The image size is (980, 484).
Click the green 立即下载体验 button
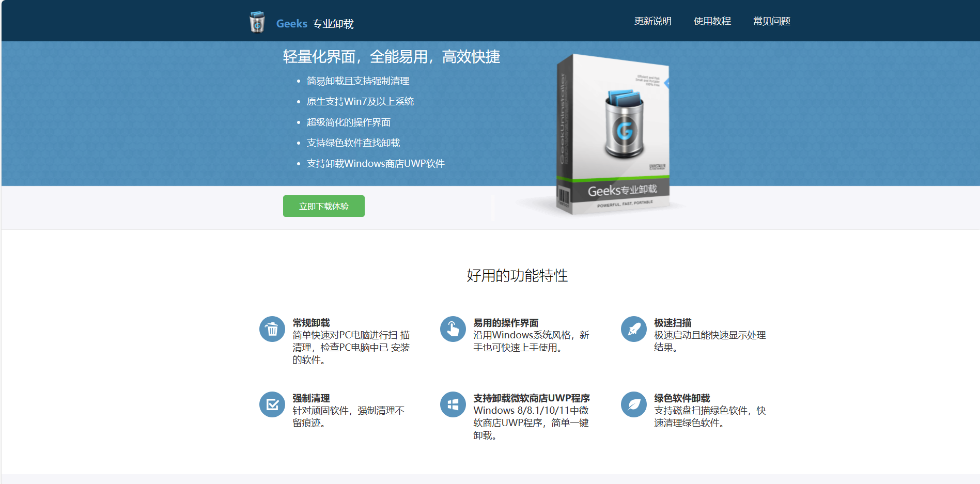[x=324, y=206]
